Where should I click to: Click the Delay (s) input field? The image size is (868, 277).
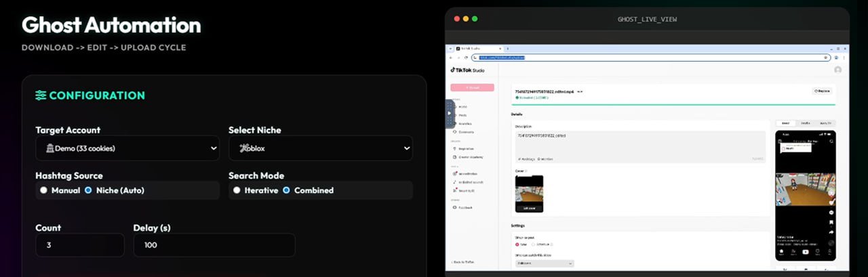pos(214,245)
